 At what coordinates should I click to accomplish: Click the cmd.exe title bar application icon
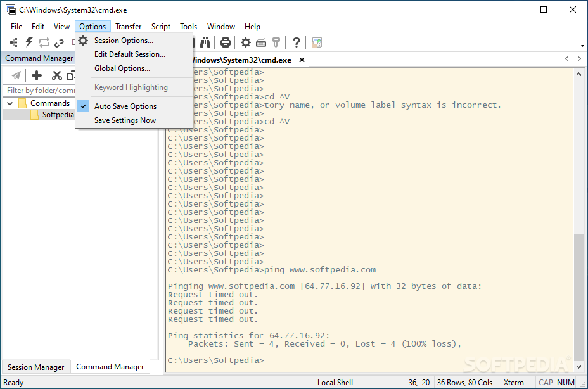coord(11,10)
